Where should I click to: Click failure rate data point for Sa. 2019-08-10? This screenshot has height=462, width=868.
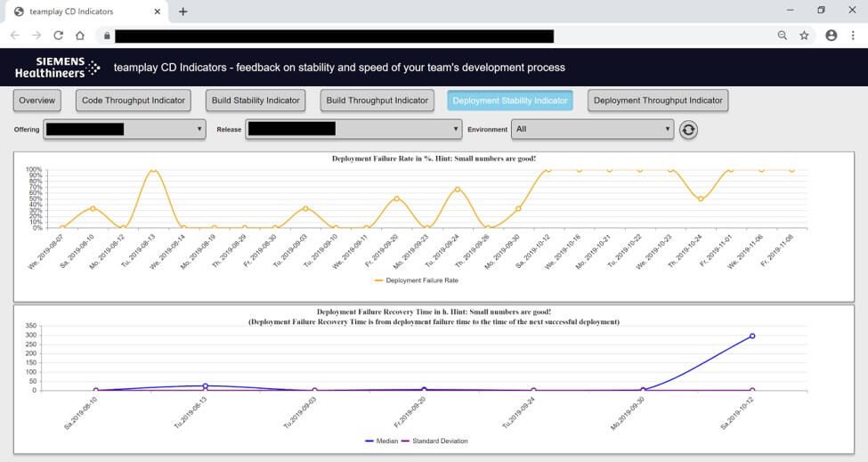tap(93, 208)
